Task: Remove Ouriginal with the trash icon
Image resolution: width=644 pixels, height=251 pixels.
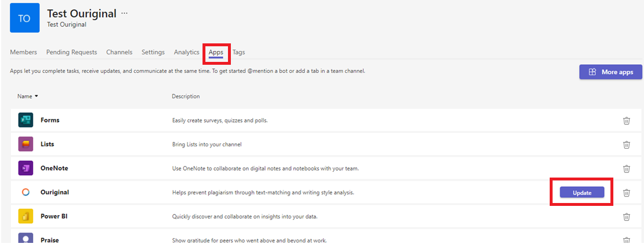Action: click(x=626, y=192)
